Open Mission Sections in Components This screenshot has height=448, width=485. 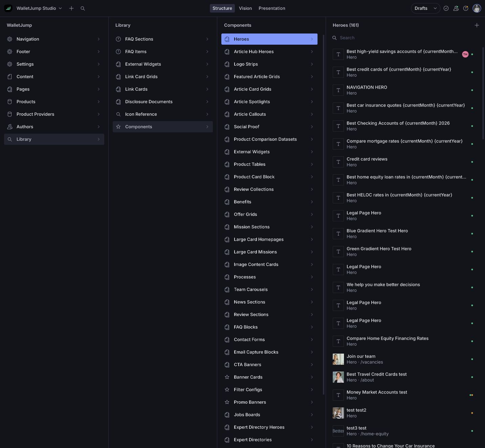[x=269, y=227]
